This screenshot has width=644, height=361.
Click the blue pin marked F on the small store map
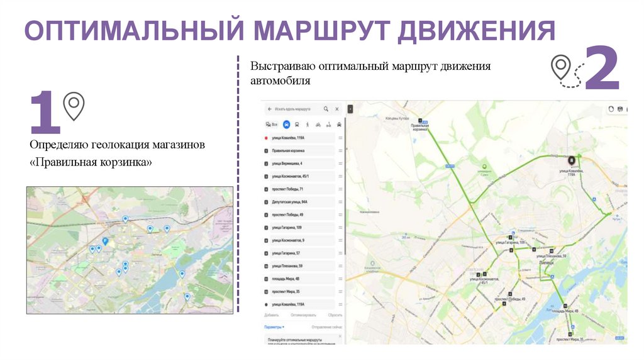point(105,241)
